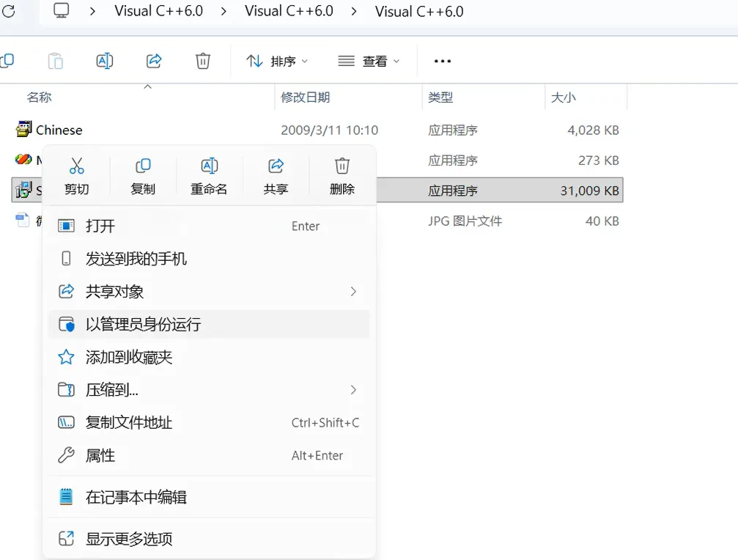
Task: Expand the 压缩到 submenu arrow
Action: click(353, 390)
